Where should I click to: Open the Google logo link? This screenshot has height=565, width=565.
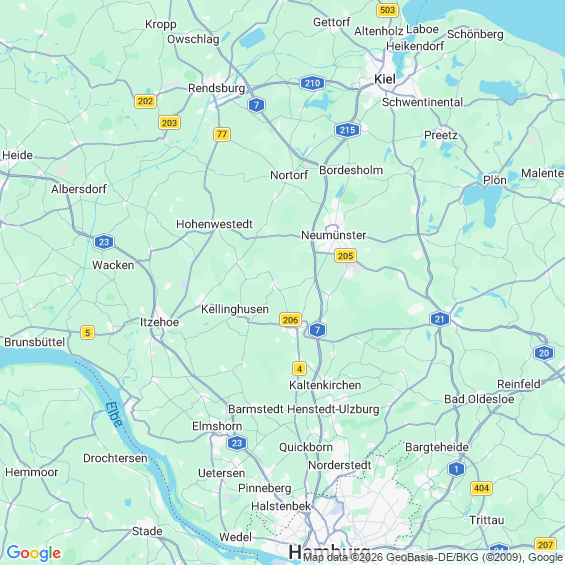click(x=34, y=553)
